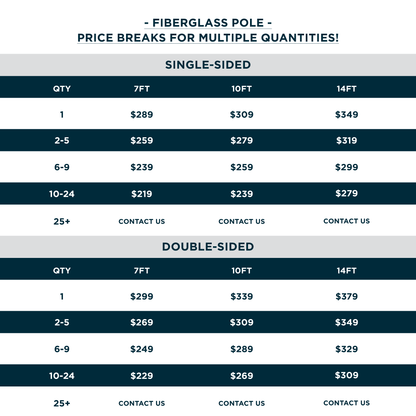Click single-sided 14FT Contact Us link

(x=347, y=221)
